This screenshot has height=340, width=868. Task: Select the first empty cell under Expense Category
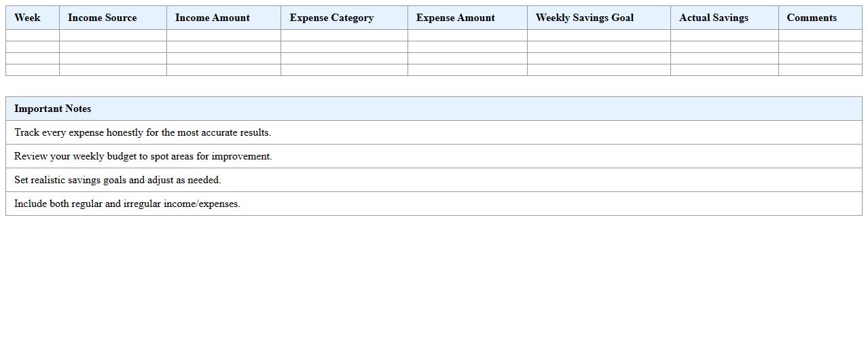tap(344, 35)
